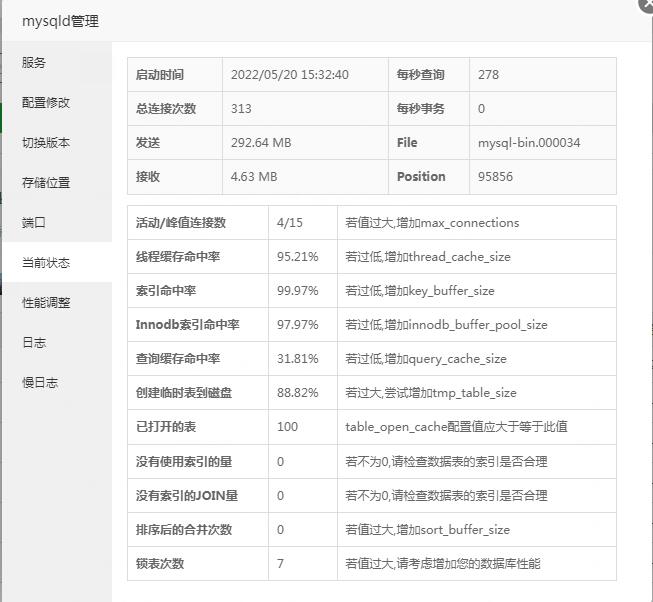Click the 创建临时表到磁盘 value 88.82%
Image resolution: width=653 pixels, height=602 pixels.
297,393
